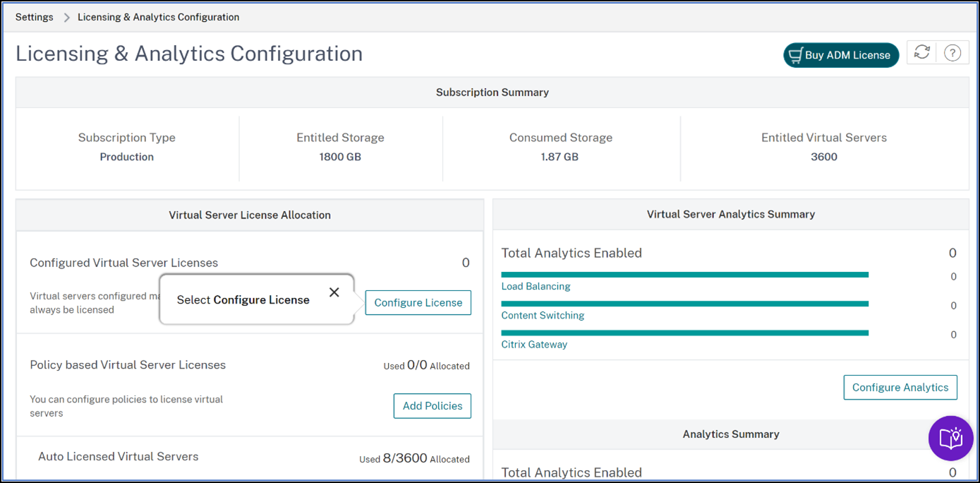This screenshot has width=980, height=483.
Task: Select the Consumed Storage value 1.87 GB
Action: coord(560,157)
